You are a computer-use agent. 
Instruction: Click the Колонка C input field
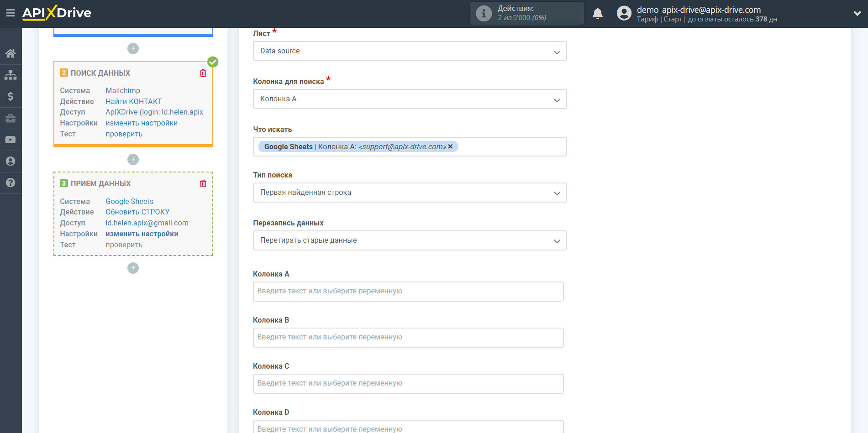coord(408,384)
